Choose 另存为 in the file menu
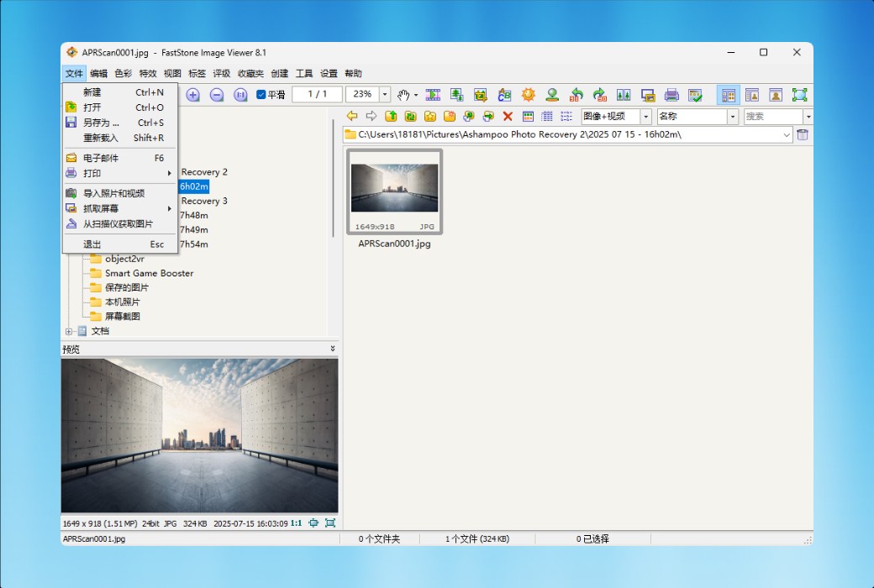874x588 pixels. [120, 122]
